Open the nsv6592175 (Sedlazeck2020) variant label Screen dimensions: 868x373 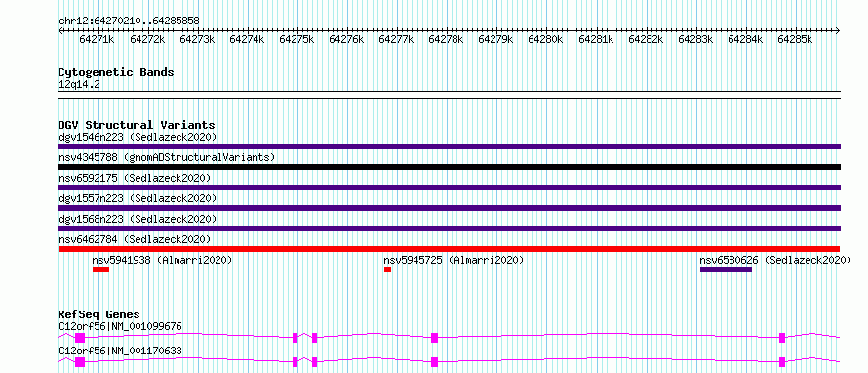pyautogui.click(x=135, y=178)
